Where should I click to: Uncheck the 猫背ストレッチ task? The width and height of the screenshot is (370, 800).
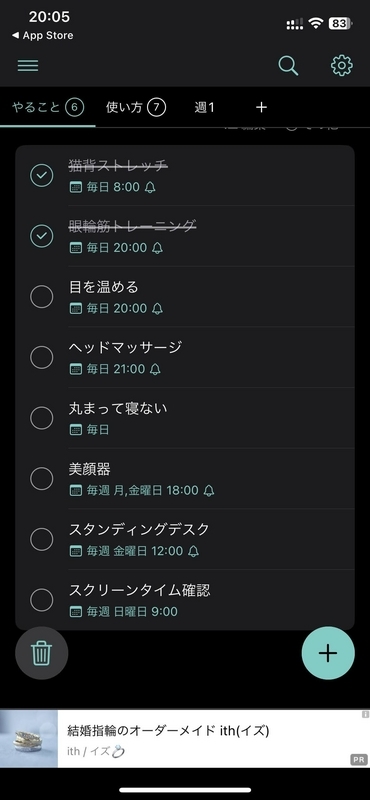click(x=42, y=176)
